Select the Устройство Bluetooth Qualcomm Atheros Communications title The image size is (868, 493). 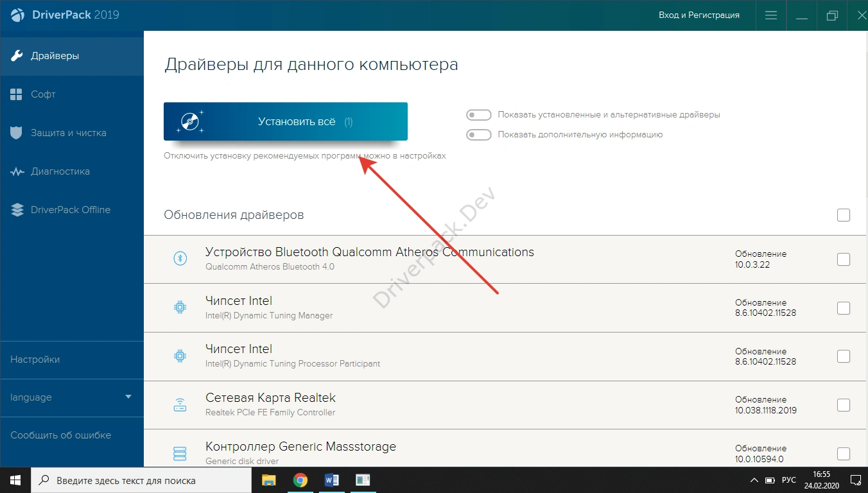point(370,252)
